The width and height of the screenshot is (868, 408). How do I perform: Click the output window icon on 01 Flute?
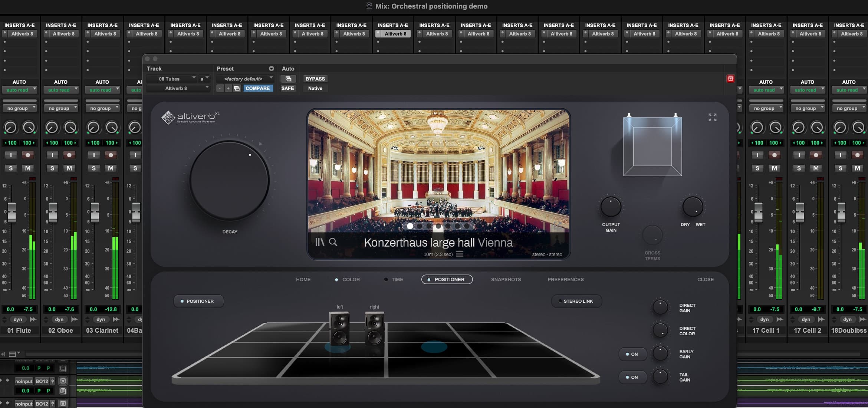[33, 319]
